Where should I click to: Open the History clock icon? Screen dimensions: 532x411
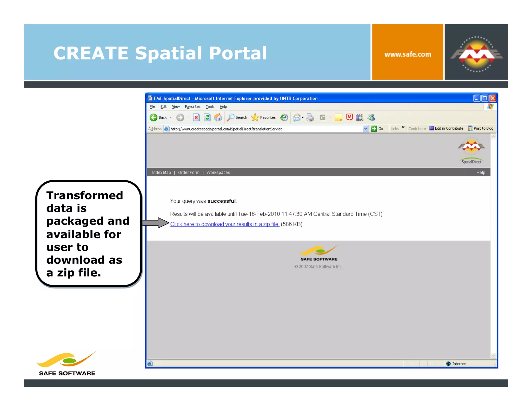point(284,117)
